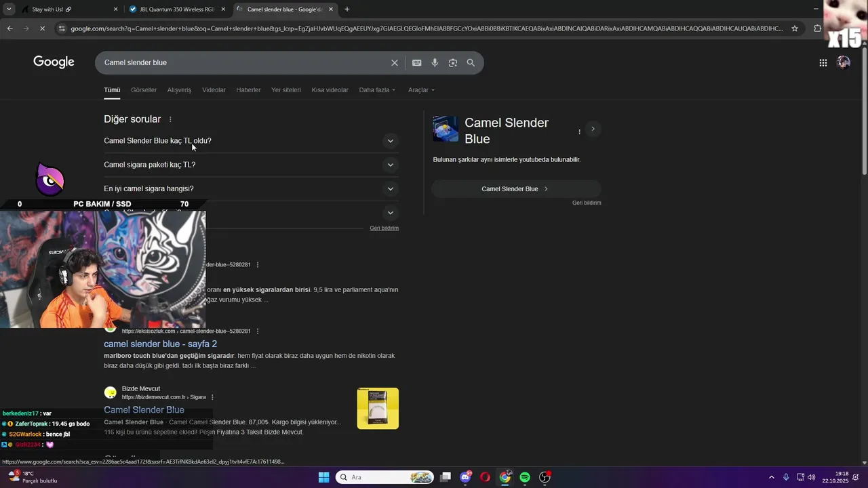Go back to the previous page
The height and width of the screenshot is (488, 868).
[9, 28]
